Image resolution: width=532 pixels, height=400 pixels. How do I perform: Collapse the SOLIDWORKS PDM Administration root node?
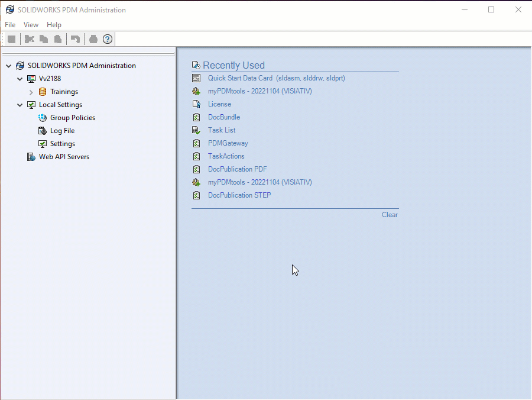coord(9,66)
